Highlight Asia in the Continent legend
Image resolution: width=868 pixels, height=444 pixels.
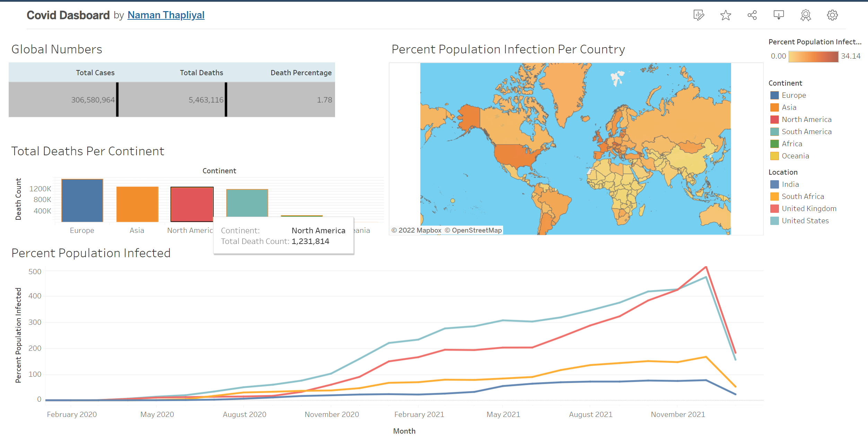(x=789, y=107)
